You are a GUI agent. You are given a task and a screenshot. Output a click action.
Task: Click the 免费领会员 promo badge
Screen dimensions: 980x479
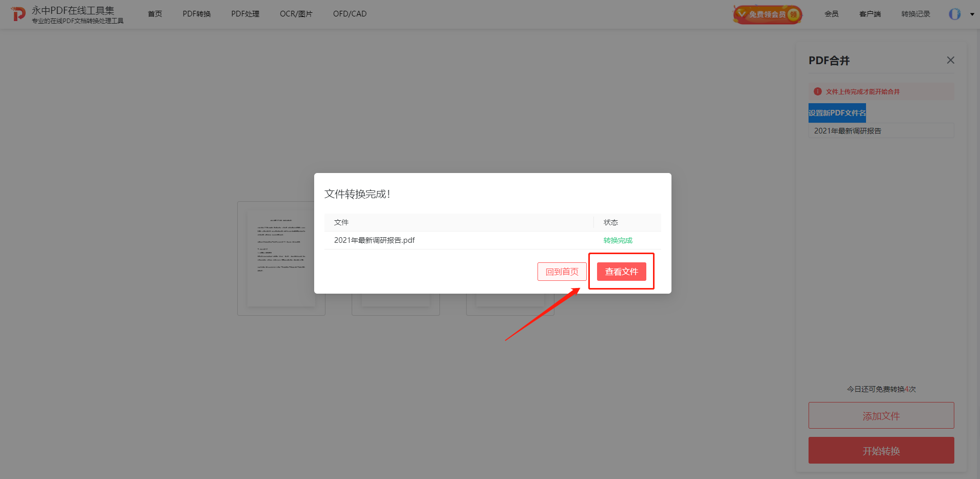pyautogui.click(x=767, y=14)
